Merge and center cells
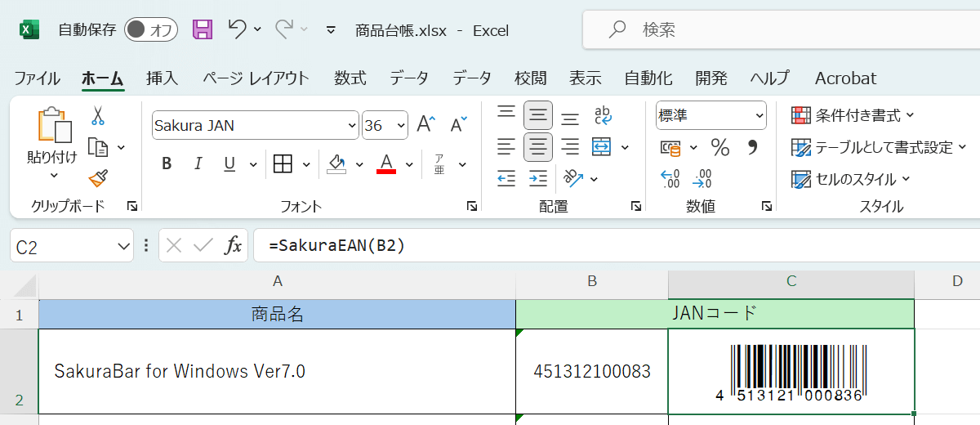The image size is (980, 425). coord(602,147)
